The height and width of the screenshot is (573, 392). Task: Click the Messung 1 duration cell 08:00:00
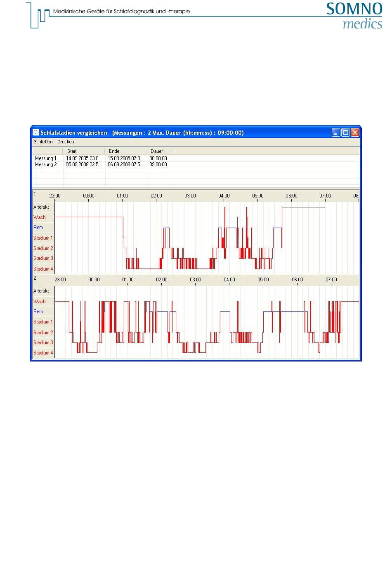tap(158, 158)
